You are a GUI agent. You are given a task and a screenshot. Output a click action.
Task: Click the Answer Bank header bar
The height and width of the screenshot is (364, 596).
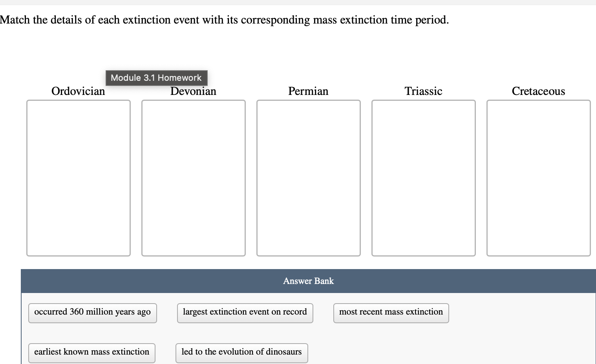point(308,281)
